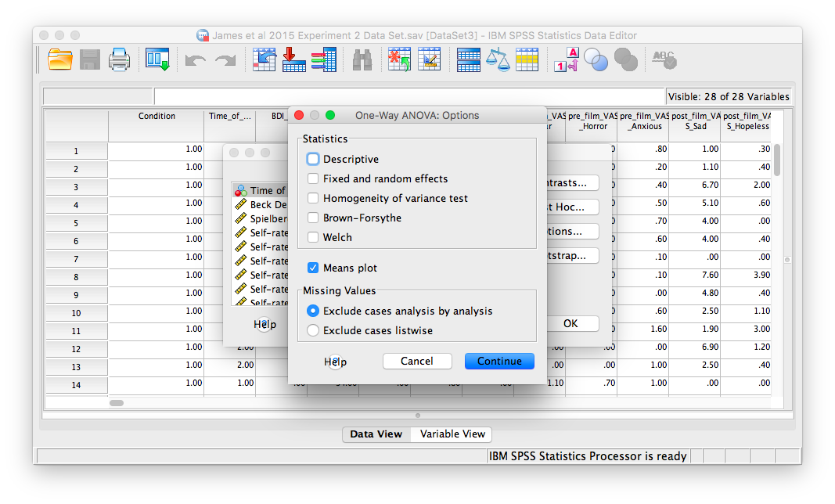This screenshot has width=835, height=504.
Task: Click Cancel in Options dialog
Action: pos(417,361)
